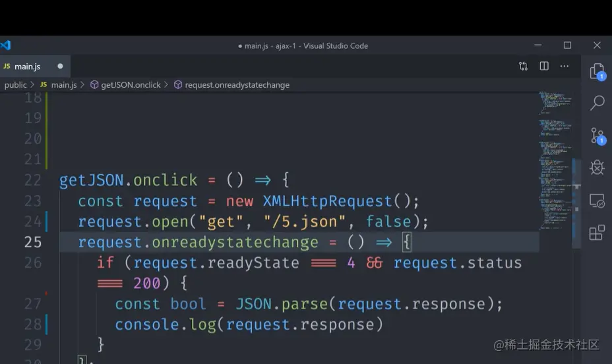
Task: Click the XMLHttpRequest constructor text
Action: (x=328, y=201)
